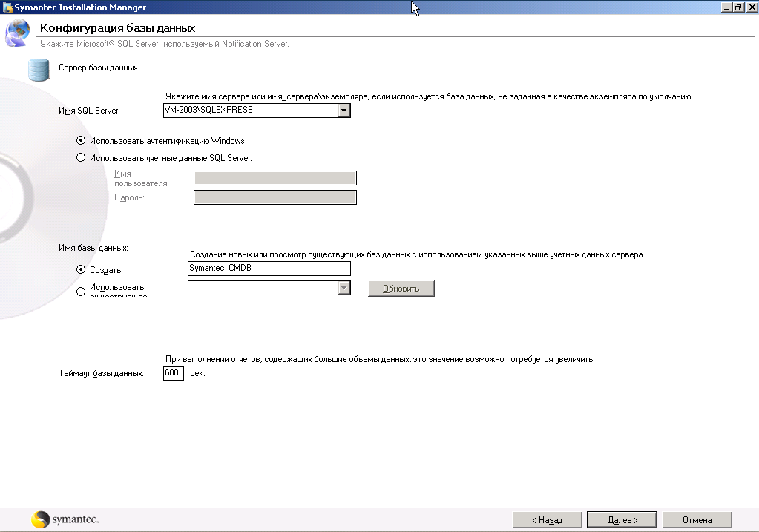This screenshot has width=759, height=532.
Task: Cancel setup with the Отмена button
Action: (x=697, y=520)
